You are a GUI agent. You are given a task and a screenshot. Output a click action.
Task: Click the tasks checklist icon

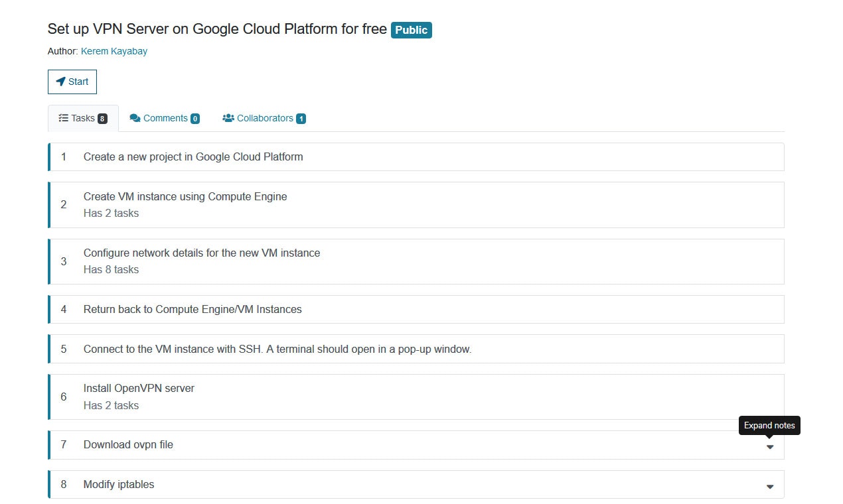(63, 118)
